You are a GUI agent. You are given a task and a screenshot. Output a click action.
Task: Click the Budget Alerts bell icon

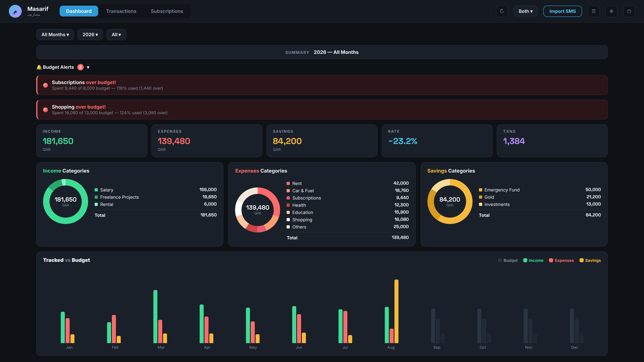pyautogui.click(x=39, y=67)
